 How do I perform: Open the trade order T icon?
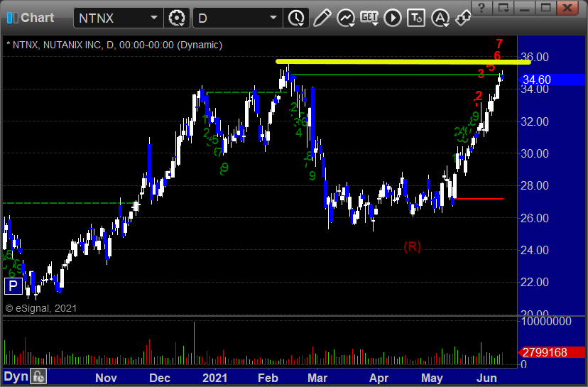coord(416,18)
